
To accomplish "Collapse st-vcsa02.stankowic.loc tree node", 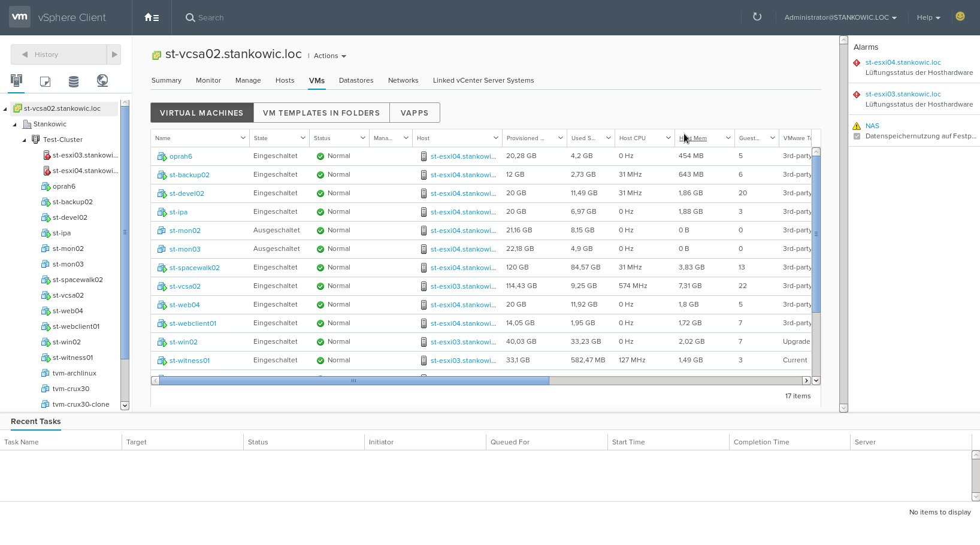I will (5, 108).
